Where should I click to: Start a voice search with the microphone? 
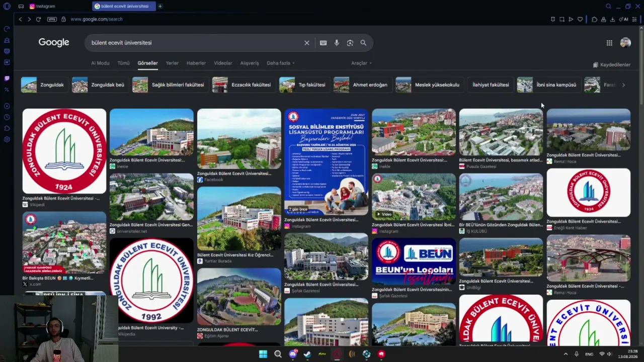[337, 43]
